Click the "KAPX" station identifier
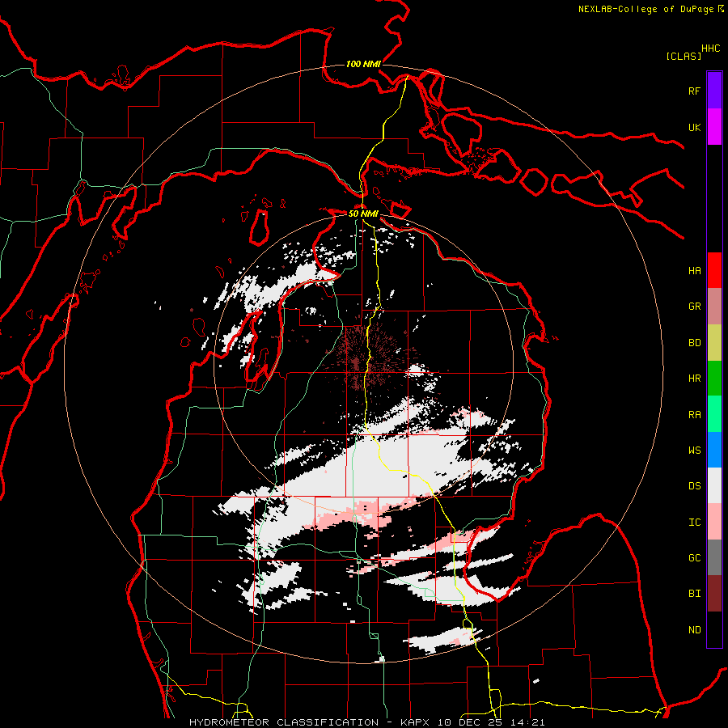Screen dimensions: 728x728 416,722
